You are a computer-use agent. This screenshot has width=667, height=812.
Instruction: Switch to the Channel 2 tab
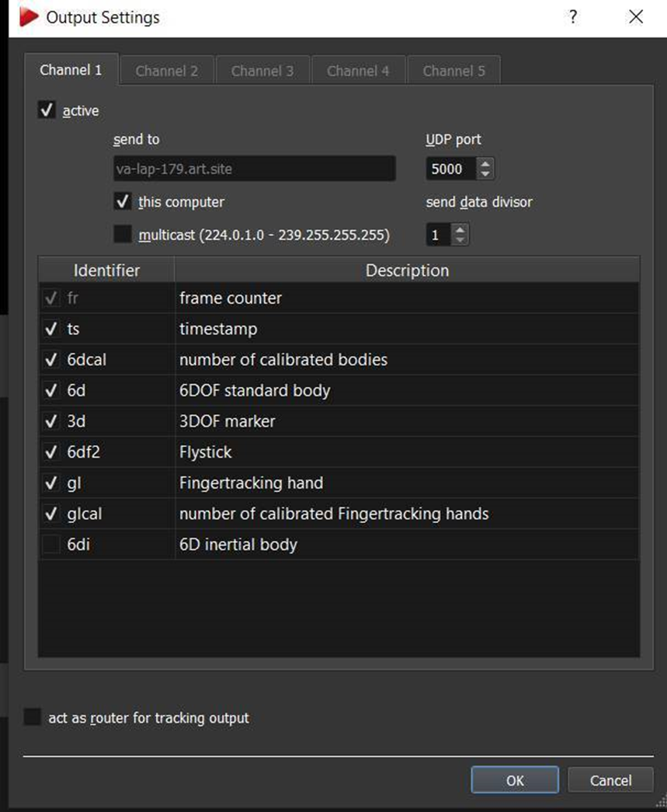coord(166,71)
